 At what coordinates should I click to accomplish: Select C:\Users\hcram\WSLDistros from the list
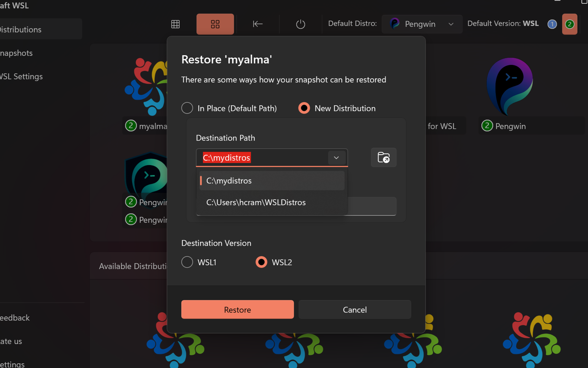(x=256, y=202)
